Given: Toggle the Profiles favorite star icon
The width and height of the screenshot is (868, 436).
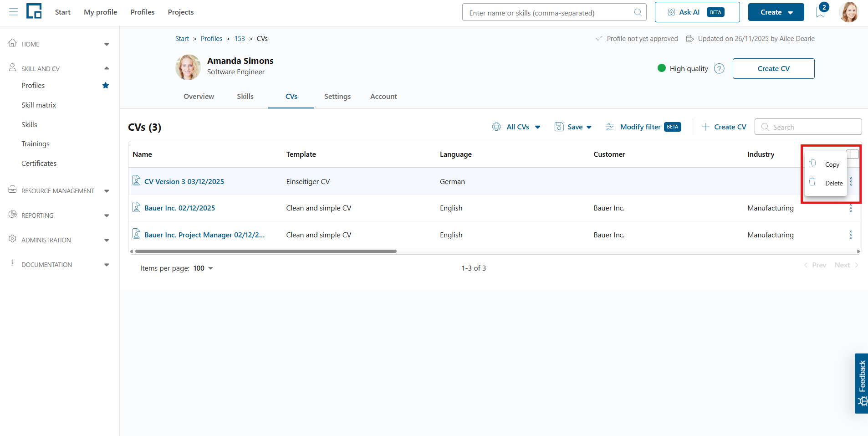Looking at the screenshot, I should (x=106, y=85).
